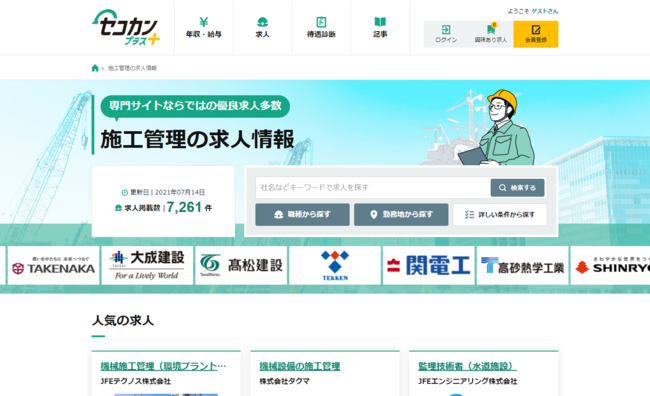
Task: Click the 人気の求人 section heading
Action: [x=123, y=321]
